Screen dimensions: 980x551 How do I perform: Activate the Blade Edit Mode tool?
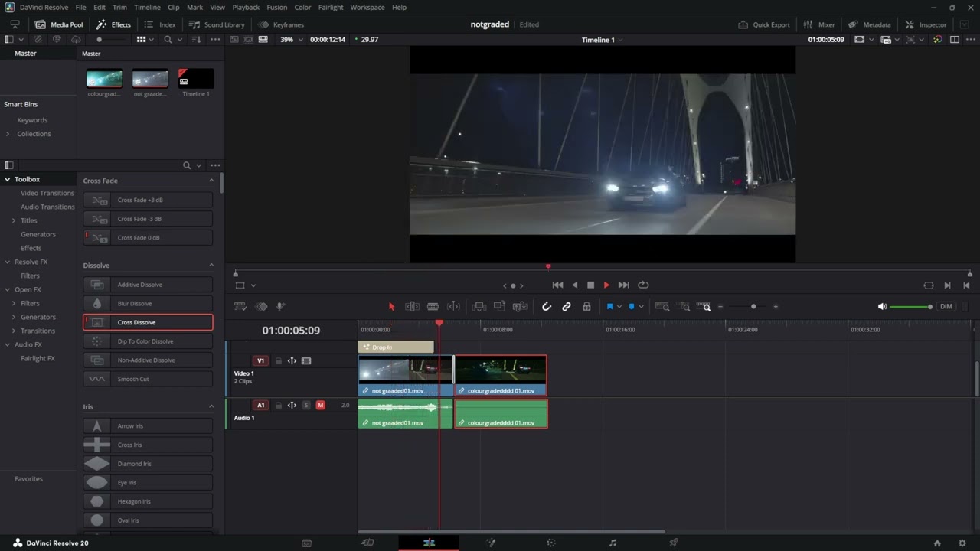433,306
